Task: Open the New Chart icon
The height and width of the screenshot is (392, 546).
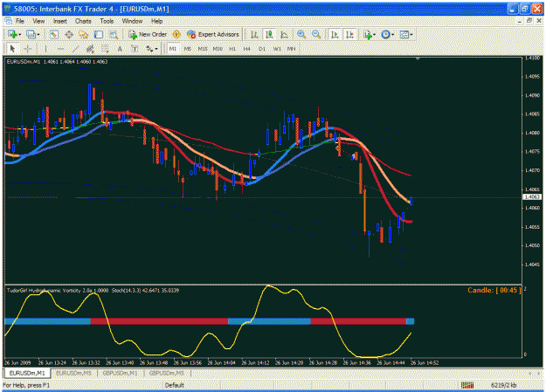Action: tap(12, 34)
